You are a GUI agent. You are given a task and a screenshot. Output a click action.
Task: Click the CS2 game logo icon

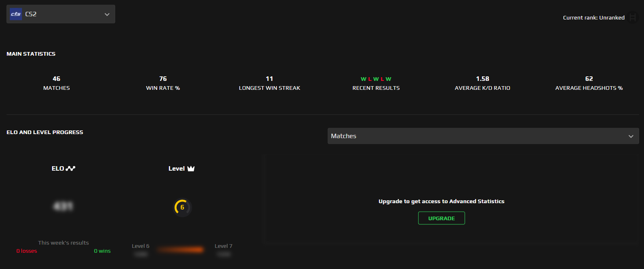[16, 14]
